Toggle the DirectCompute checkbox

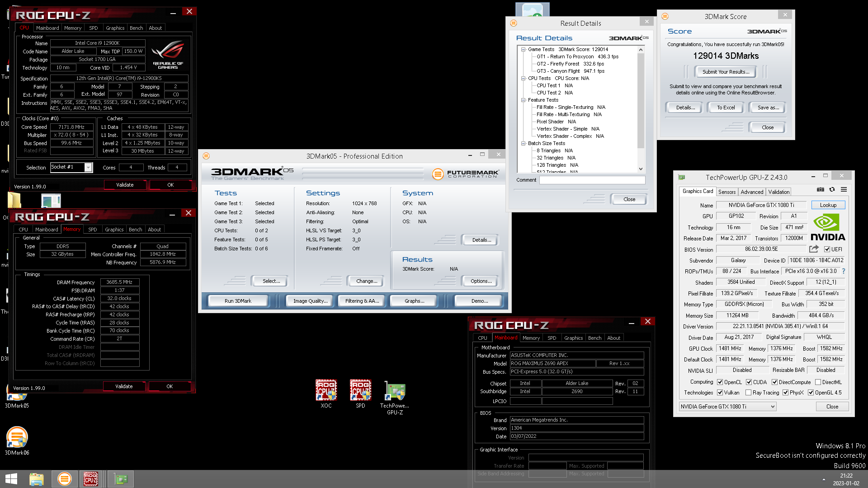pyautogui.click(x=774, y=382)
